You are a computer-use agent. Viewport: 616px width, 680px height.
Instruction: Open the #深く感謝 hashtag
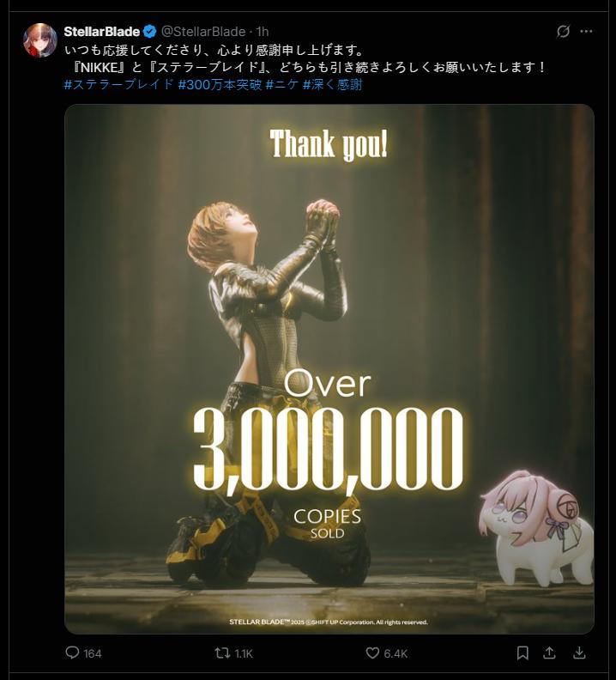[332, 84]
